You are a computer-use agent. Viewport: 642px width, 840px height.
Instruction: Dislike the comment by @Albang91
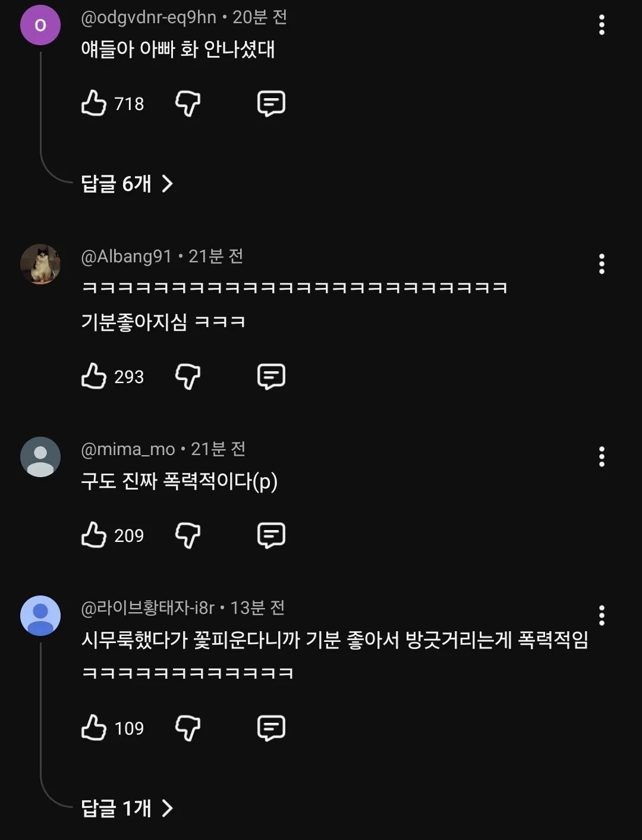coord(188,377)
